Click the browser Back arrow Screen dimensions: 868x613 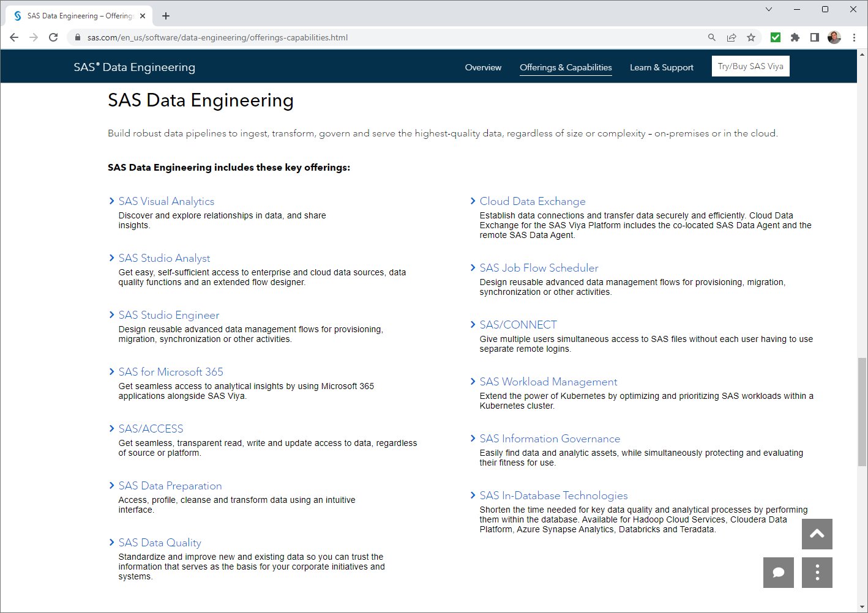click(14, 37)
